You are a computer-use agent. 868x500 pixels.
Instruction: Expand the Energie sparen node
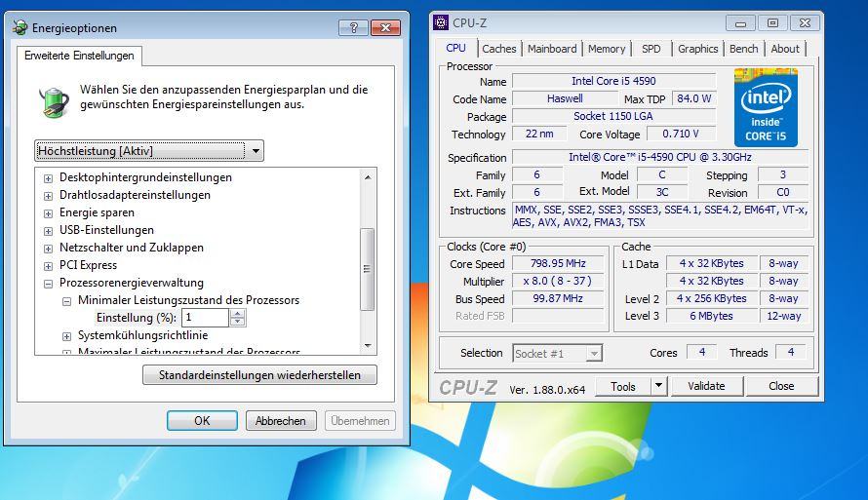(x=48, y=213)
